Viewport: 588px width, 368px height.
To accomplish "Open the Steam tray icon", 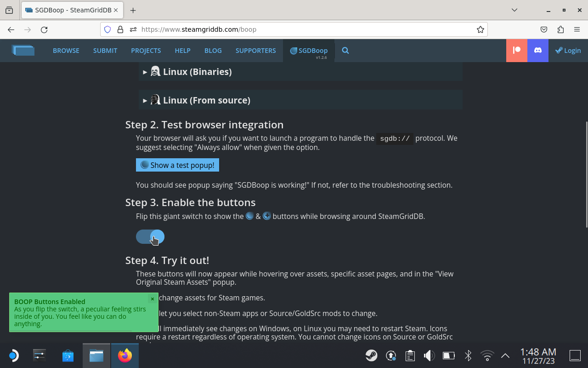I will pyautogui.click(x=372, y=356).
